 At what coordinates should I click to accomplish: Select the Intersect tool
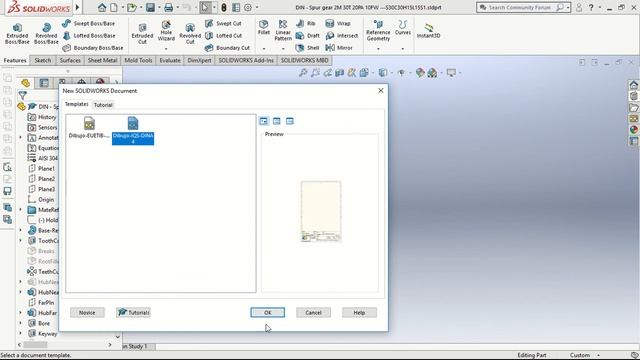[x=342, y=36]
